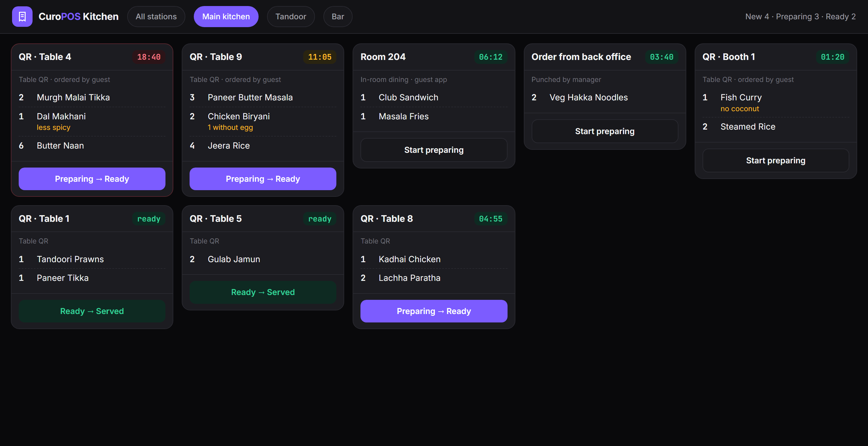Click the CuroPOS receipt logo icon
868x446 pixels.
point(22,17)
